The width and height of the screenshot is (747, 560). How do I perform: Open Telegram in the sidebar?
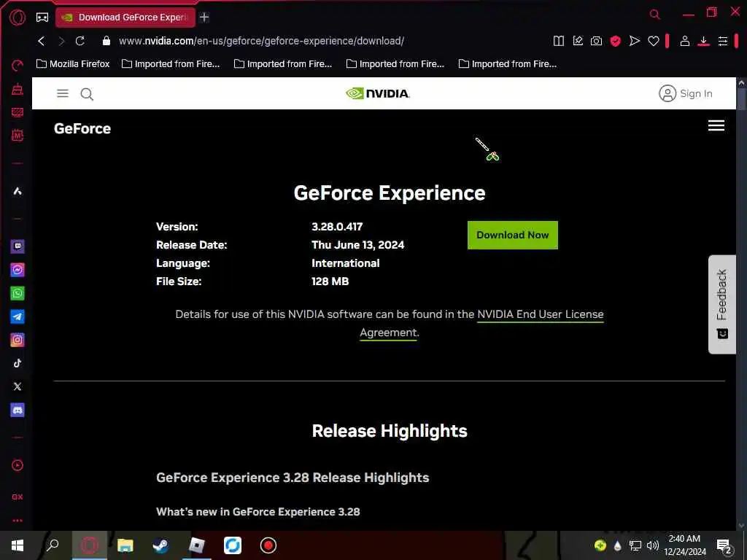(x=18, y=316)
